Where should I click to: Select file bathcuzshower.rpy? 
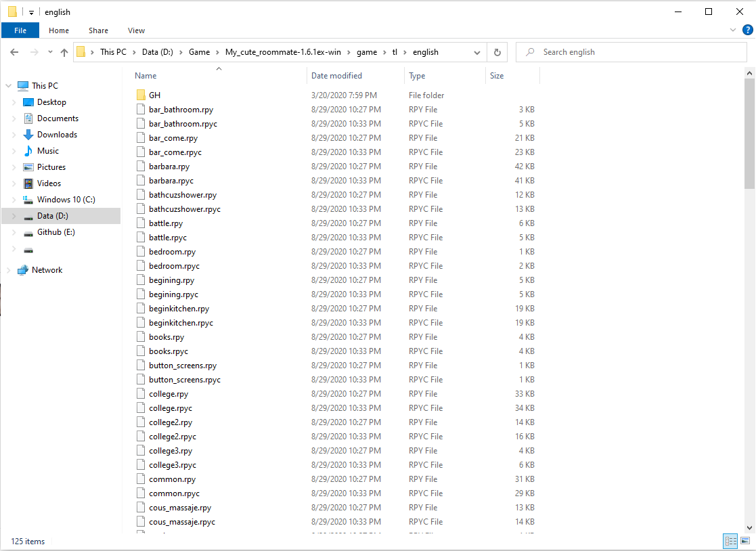coord(183,195)
